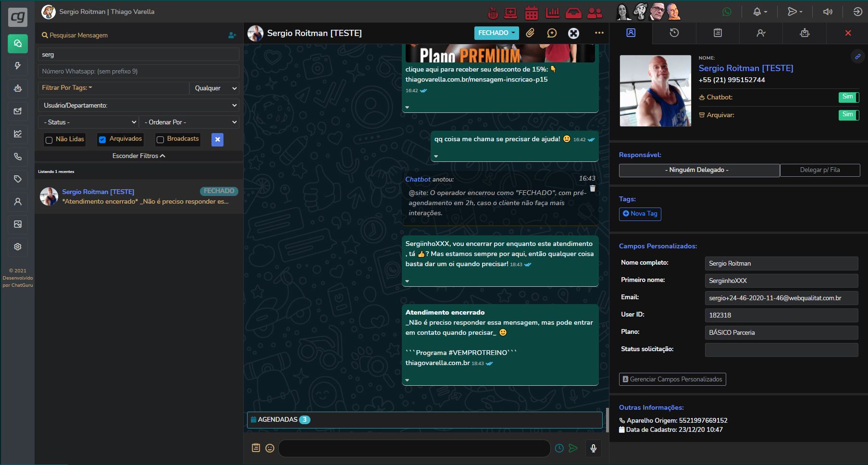Toggle the Chatbot Sim switch

click(x=849, y=98)
